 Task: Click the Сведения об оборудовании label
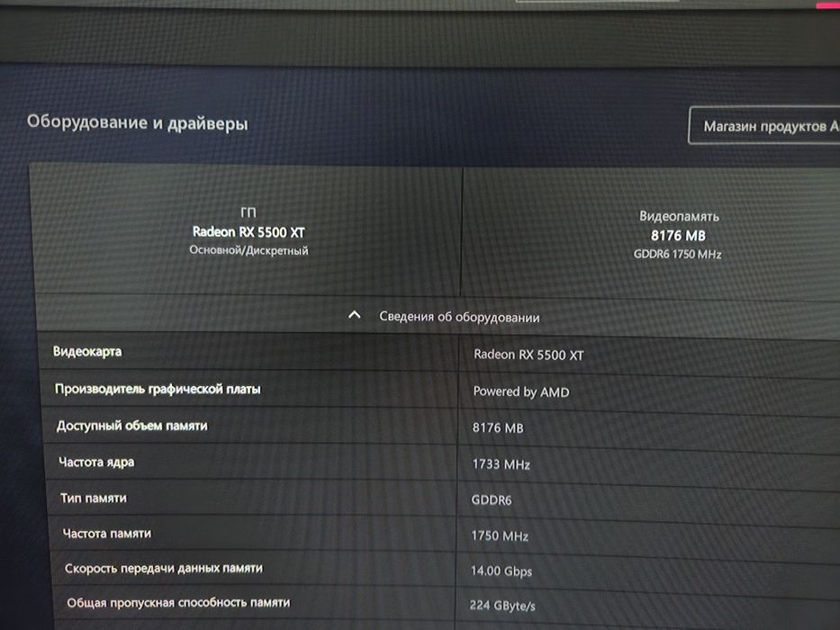pyautogui.click(x=459, y=317)
